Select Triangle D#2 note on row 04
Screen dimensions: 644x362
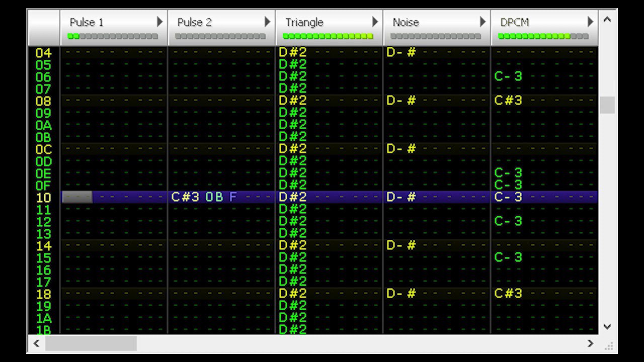point(293,52)
